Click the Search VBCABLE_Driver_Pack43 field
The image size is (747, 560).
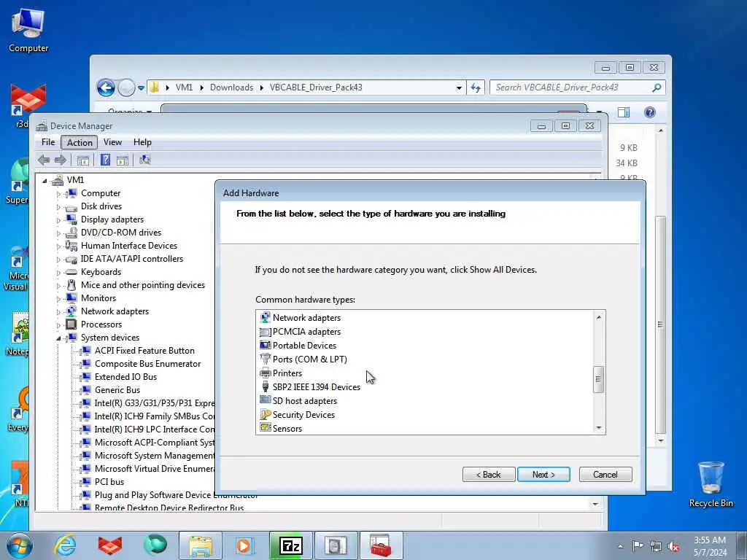[x=570, y=87]
